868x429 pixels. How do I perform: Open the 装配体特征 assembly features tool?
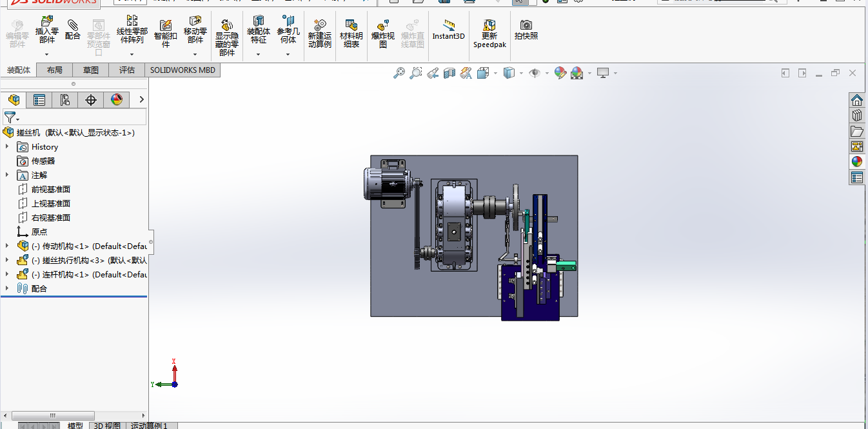(x=259, y=31)
